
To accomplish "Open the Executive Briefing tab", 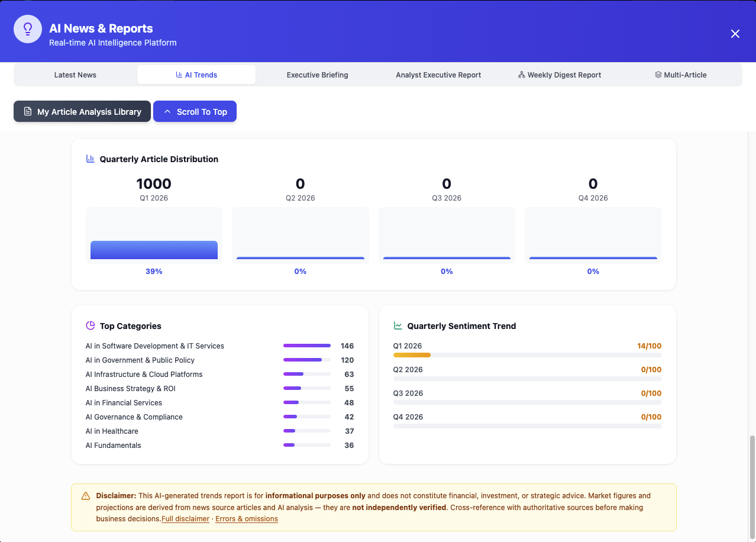I will pyautogui.click(x=317, y=75).
